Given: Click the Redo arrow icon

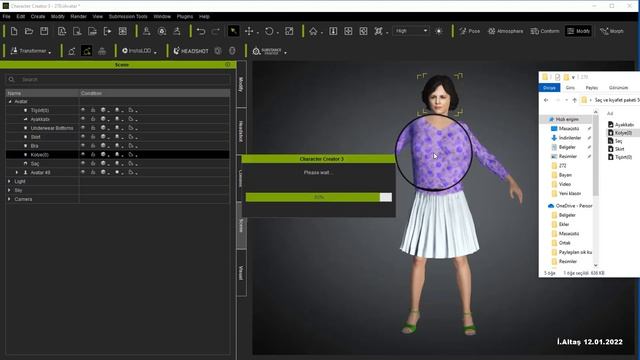Looking at the screenshot, I should (216, 31).
